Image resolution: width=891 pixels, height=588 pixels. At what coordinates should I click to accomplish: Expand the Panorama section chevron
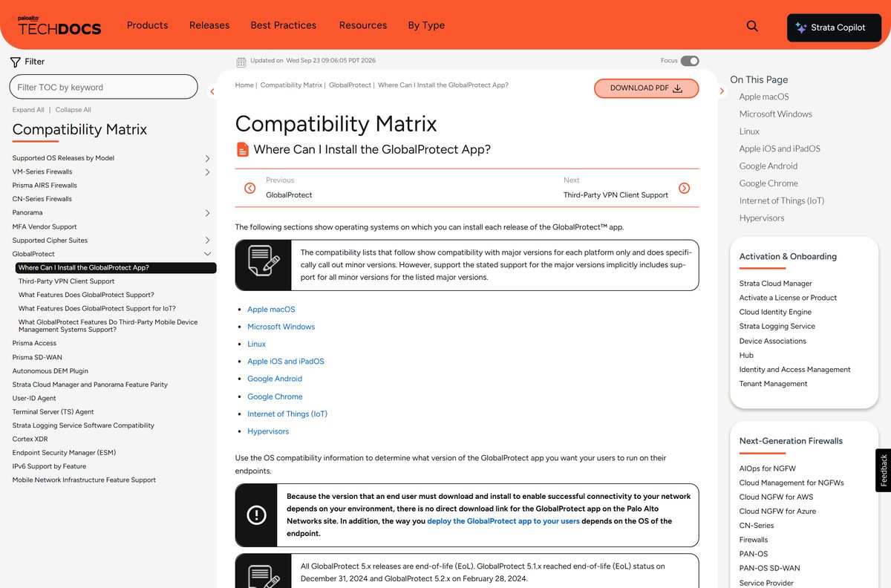207,213
